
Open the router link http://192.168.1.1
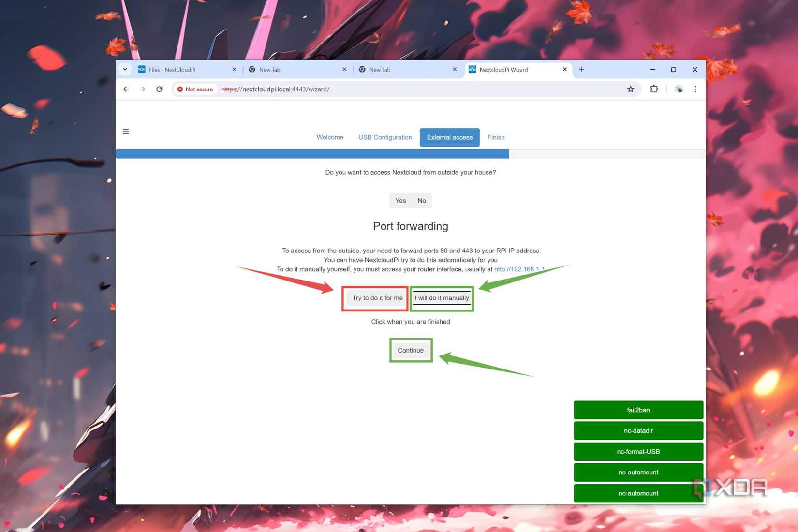[519, 269]
